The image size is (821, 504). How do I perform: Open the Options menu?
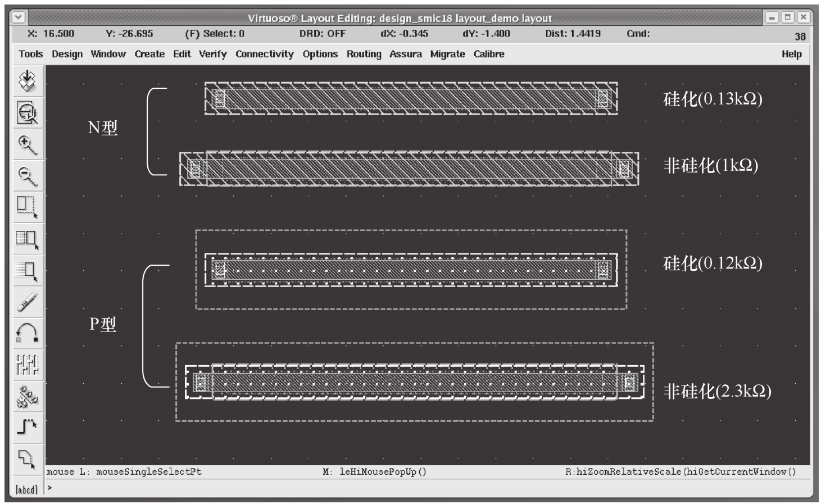[320, 54]
